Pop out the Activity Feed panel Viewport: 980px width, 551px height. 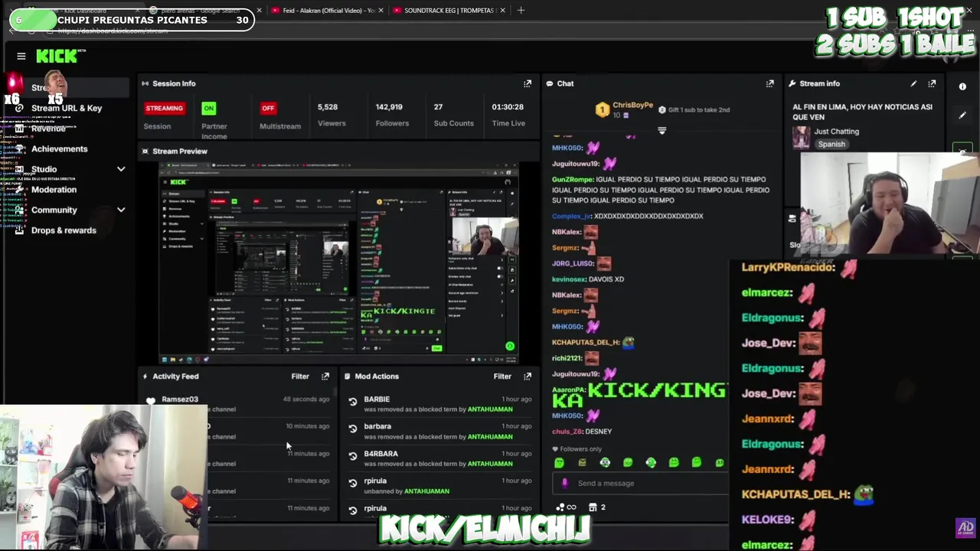[x=325, y=377]
